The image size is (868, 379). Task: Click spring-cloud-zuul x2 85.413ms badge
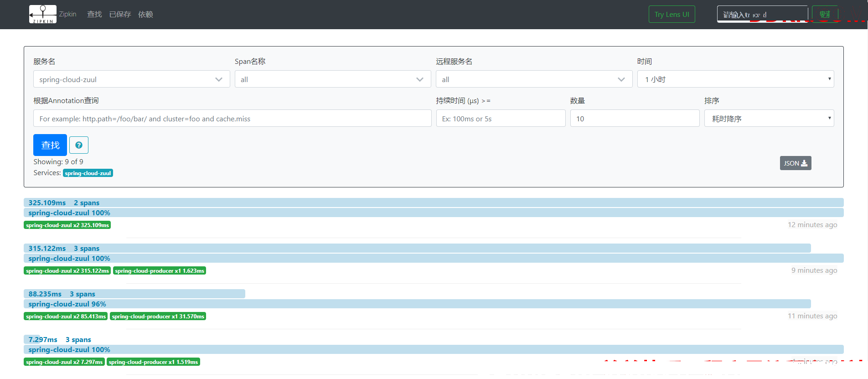point(66,316)
